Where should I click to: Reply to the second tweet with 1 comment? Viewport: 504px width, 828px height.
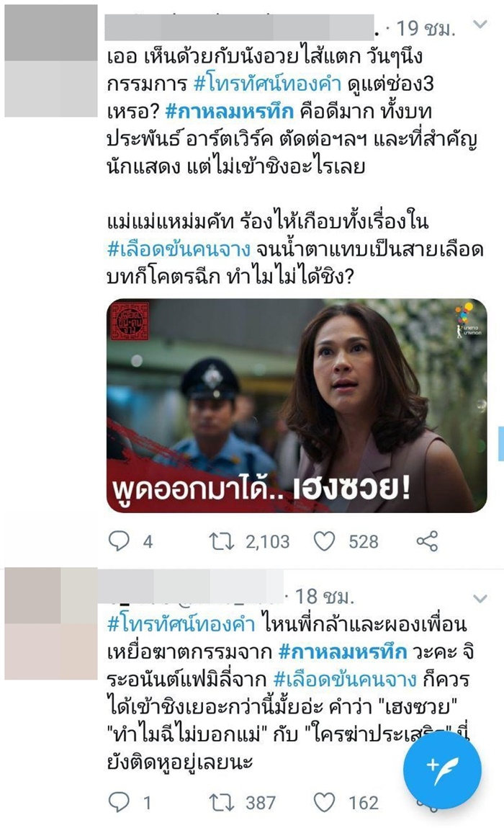pos(119,803)
